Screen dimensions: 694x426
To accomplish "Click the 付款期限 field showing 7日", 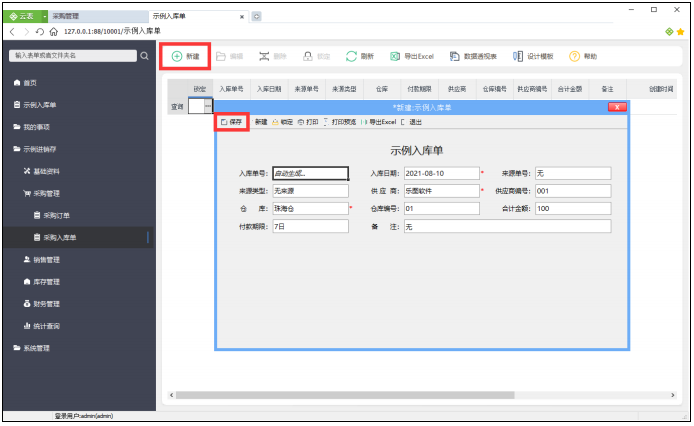I will 310,226.
